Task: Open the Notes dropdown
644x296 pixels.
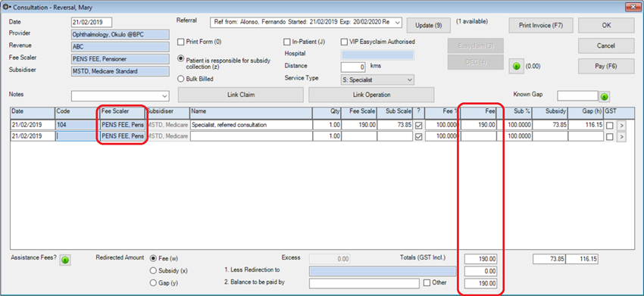Action: (x=164, y=95)
